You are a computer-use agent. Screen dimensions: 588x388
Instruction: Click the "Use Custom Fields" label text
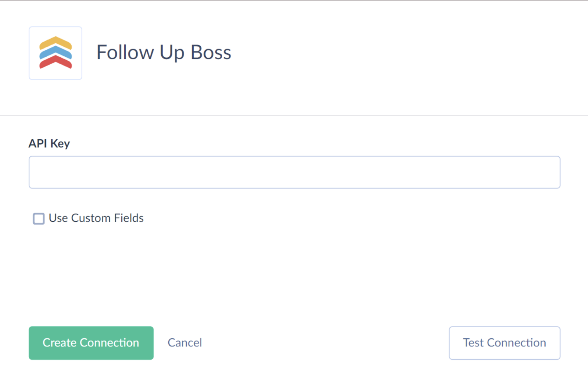tap(96, 218)
